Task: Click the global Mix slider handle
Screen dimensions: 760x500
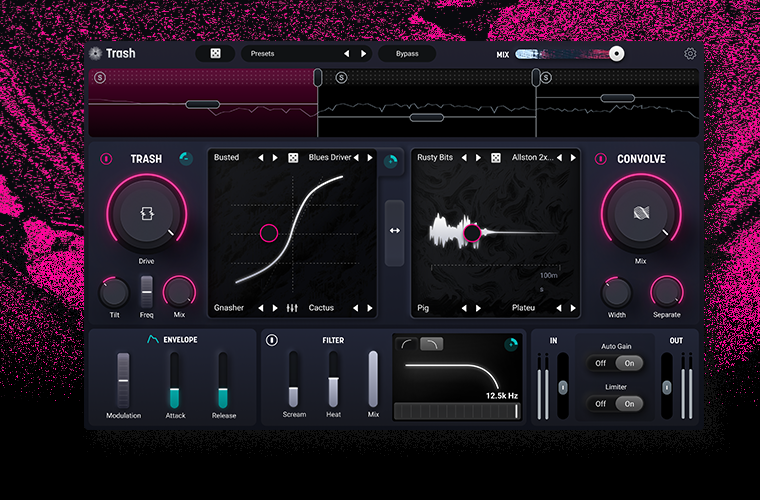Action: (617, 54)
